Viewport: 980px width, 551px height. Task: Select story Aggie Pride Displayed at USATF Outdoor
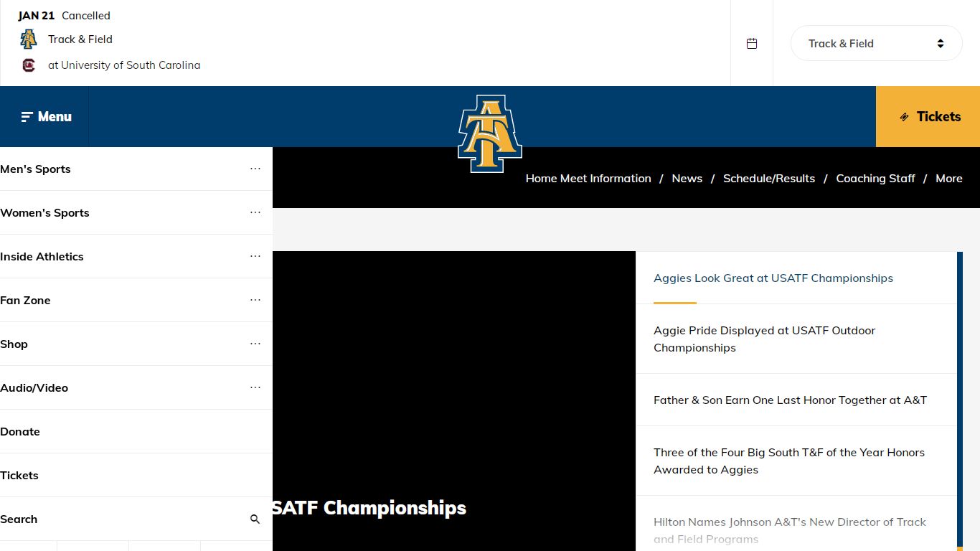pos(796,339)
